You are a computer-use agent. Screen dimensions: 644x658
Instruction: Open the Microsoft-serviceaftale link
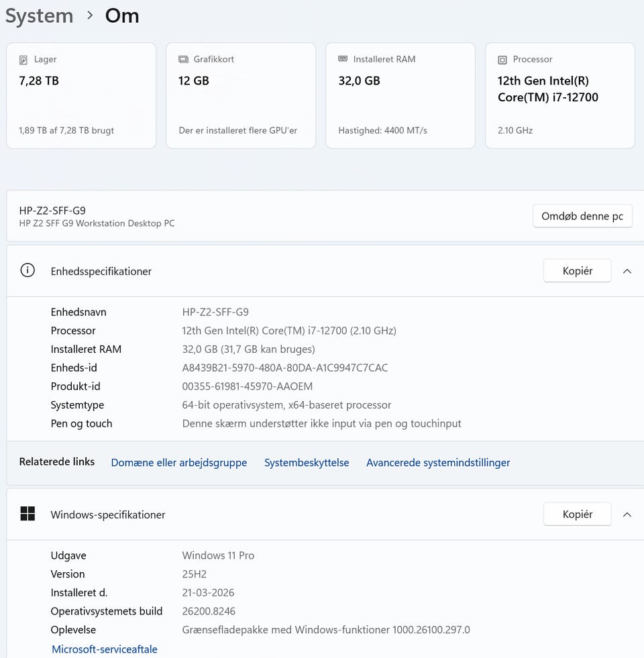pyautogui.click(x=105, y=649)
